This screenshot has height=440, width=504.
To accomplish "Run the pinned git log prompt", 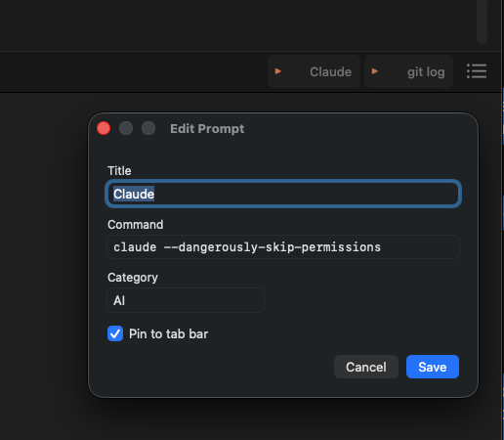I will [408, 71].
